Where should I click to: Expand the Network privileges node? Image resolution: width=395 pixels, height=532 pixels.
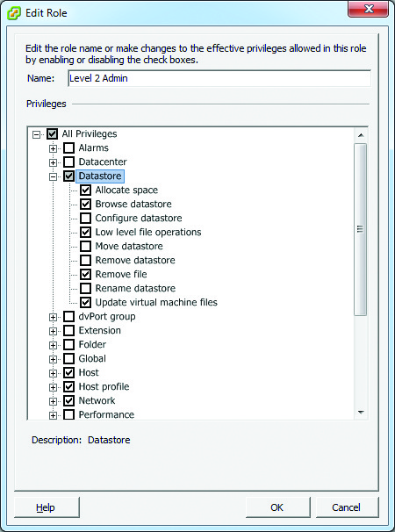coord(53,401)
